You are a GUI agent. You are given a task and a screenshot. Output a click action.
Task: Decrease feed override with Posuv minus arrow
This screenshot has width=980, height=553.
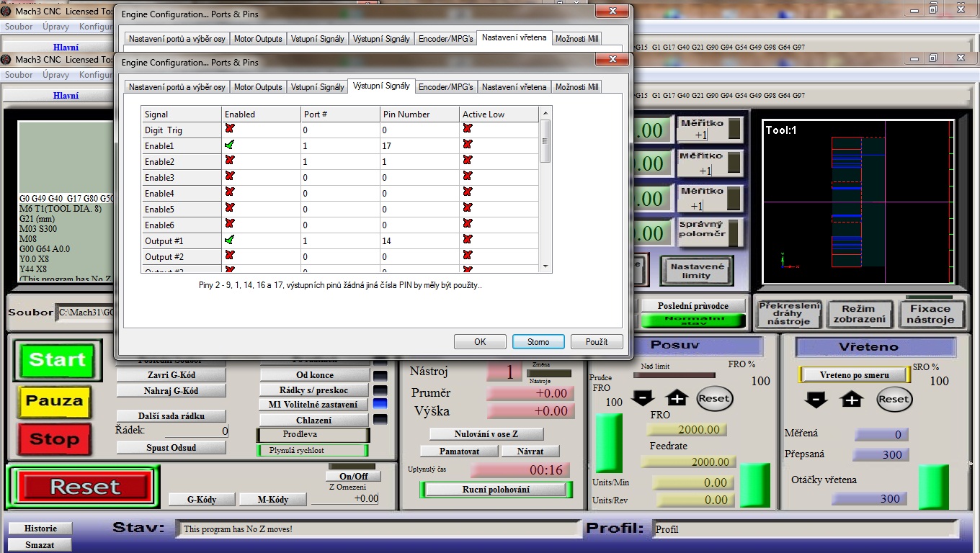pyautogui.click(x=642, y=398)
